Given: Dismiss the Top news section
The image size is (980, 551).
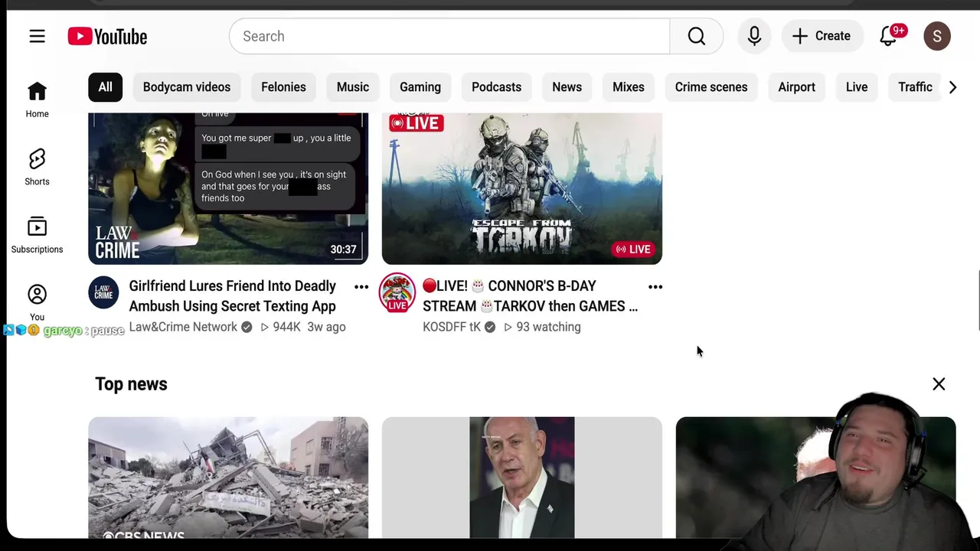Looking at the screenshot, I should (939, 384).
